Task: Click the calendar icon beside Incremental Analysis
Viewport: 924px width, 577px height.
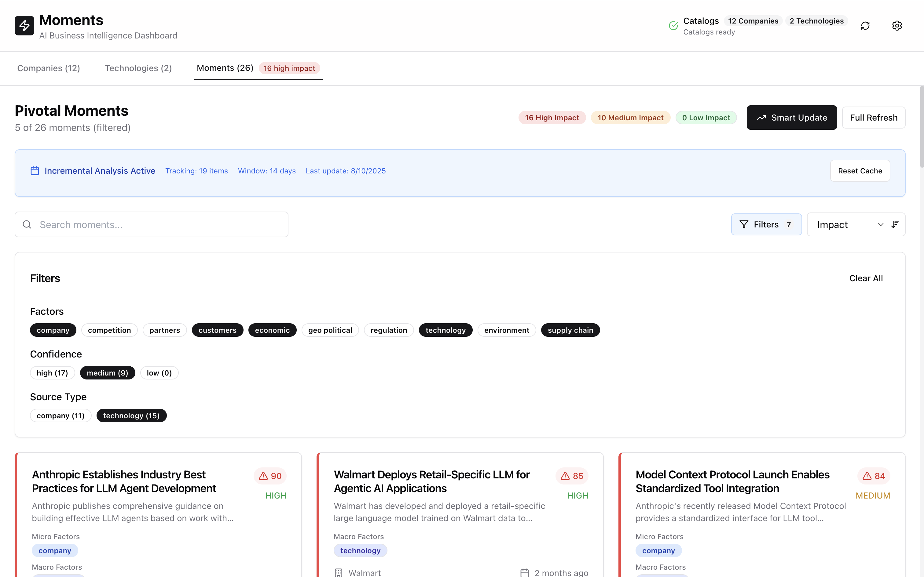Action: (35, 171)
